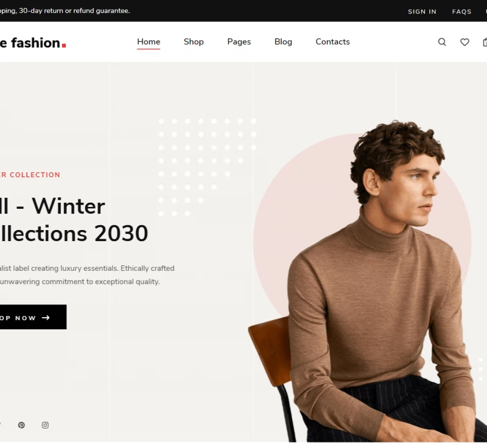487x448 pixels.
Task: Open the search magnifier icon
Action: 442,42
